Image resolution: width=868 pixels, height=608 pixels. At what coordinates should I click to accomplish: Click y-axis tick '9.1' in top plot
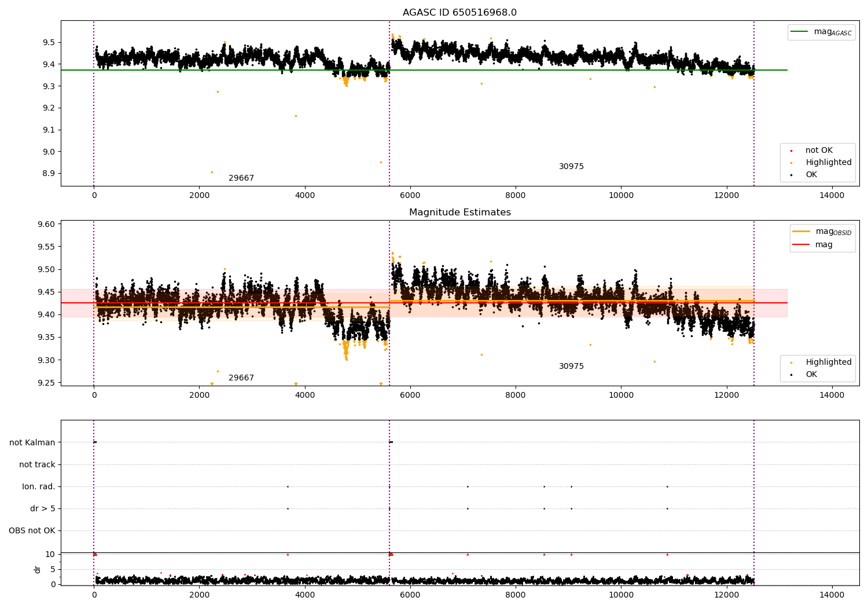49,130
